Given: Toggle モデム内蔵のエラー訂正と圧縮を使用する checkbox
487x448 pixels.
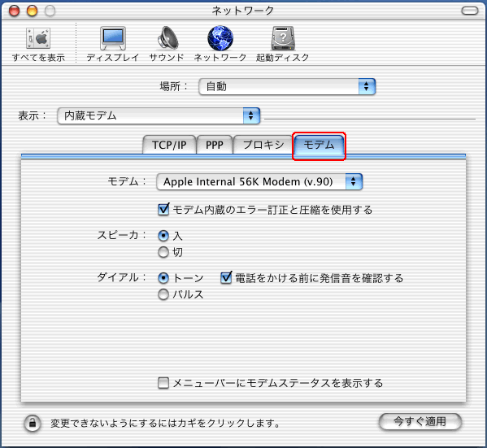Looking at the screenshot, I should (163, 210).
